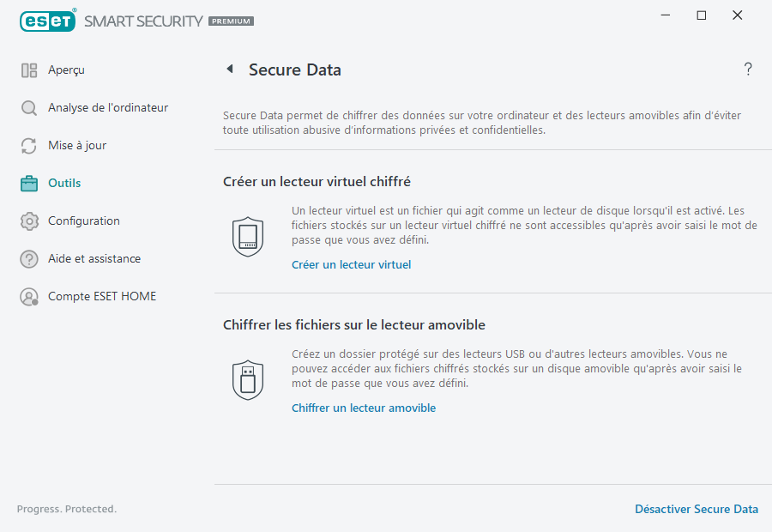
Task: Select the Outils toolbox icon
Action: 29,183
